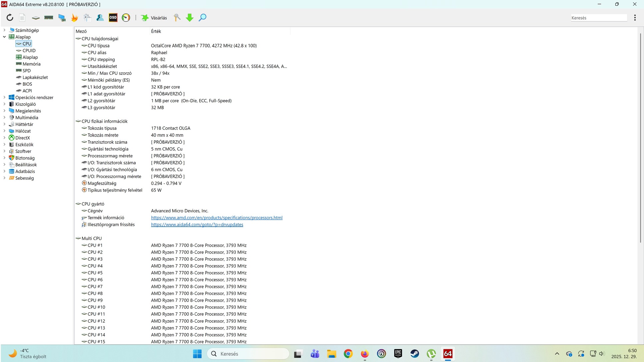Select CPUID in the tree

pos(29,50)
